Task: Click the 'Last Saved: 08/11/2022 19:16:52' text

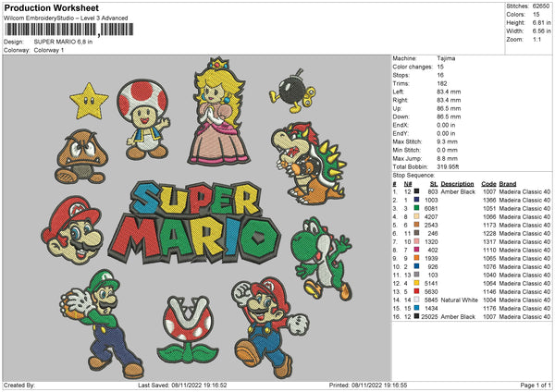Action: [x=182, y=385]
